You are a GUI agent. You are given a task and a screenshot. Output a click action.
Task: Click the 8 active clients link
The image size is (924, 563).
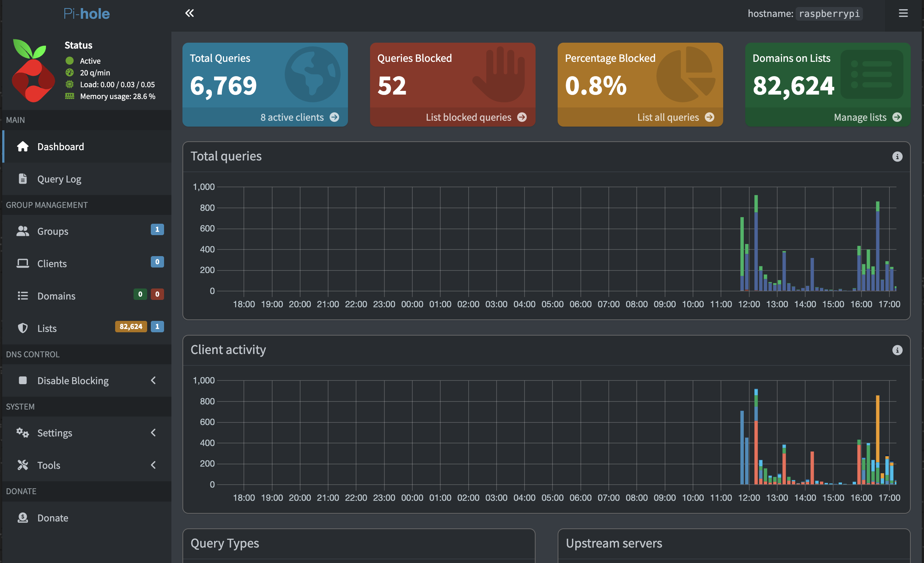click(x=292, y=117)
